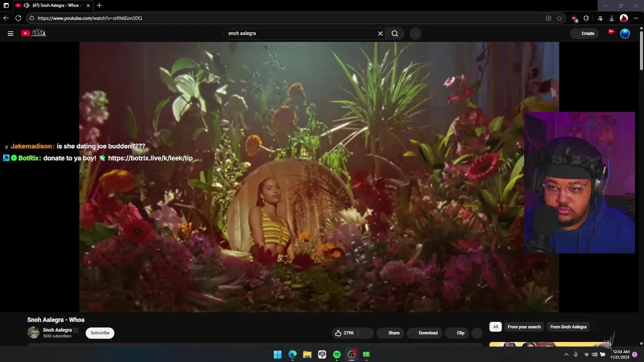Show hidden system tray icons chevron
The height and width of the screenshot is (362, 644).
[566, 354]
